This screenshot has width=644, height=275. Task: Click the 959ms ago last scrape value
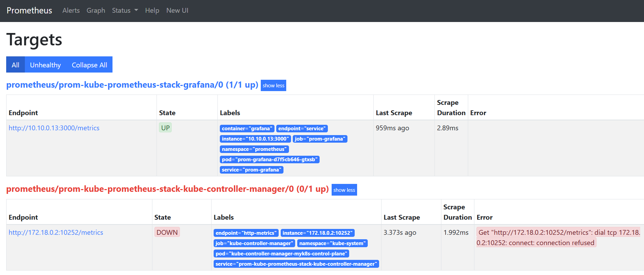click(393, 128)
